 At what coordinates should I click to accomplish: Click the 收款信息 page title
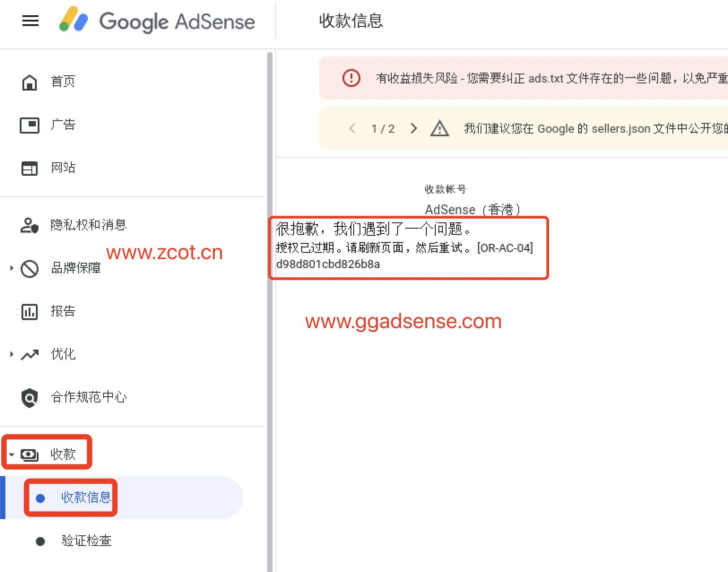tap(351, 21)
